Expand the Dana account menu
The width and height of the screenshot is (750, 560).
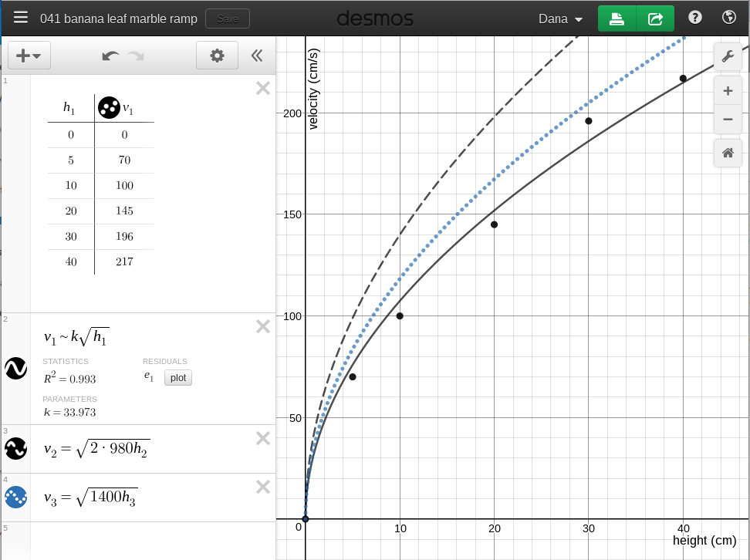(x=560, y=19)
